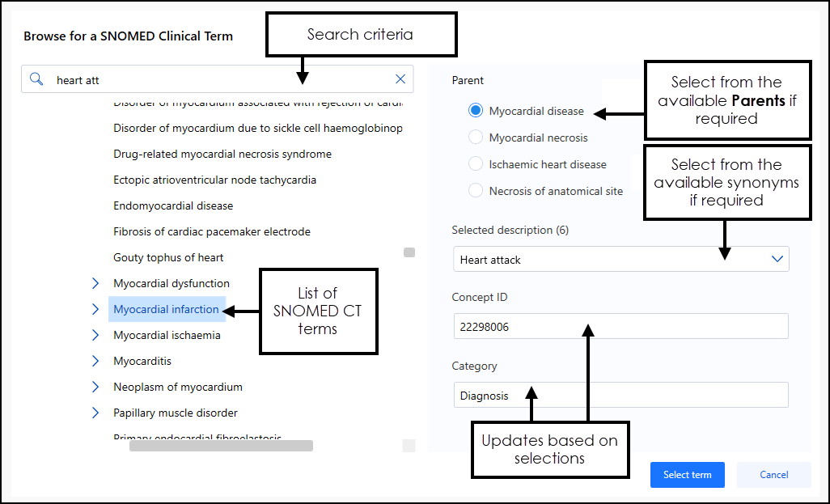Clear the search text with X icon

400,79
